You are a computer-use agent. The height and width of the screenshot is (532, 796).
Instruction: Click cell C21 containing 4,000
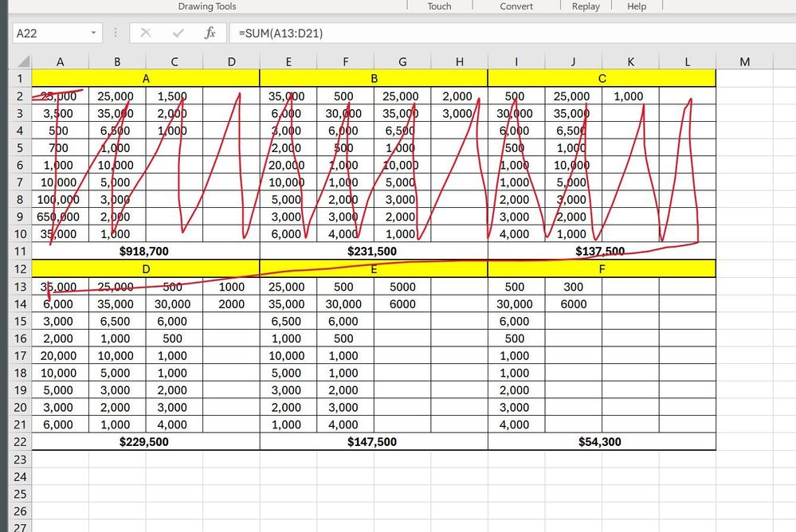click(174, 424)
